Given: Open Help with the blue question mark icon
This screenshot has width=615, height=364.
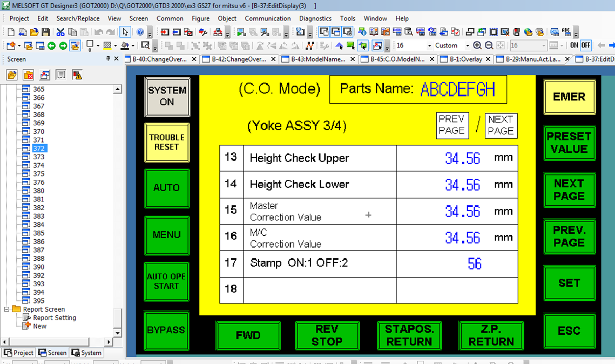Looking at the screenshot, I should pos(140,32).
